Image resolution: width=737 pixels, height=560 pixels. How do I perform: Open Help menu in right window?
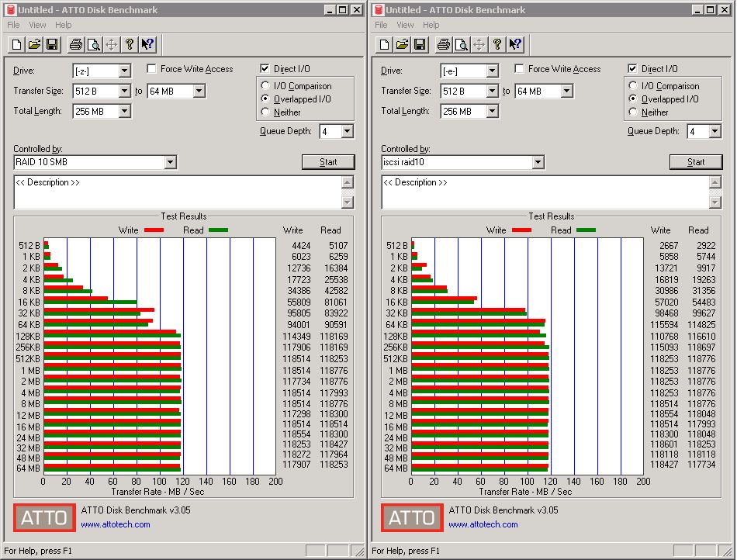[x=431, y=25]
